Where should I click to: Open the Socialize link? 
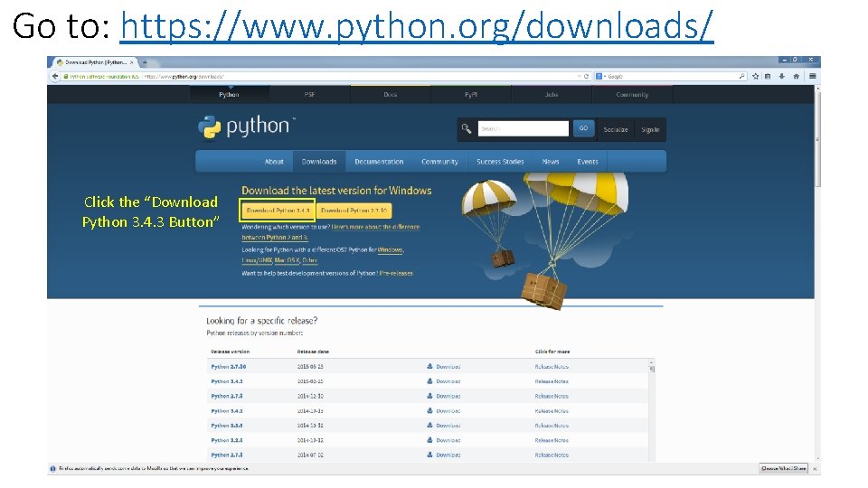pos(616,129)
